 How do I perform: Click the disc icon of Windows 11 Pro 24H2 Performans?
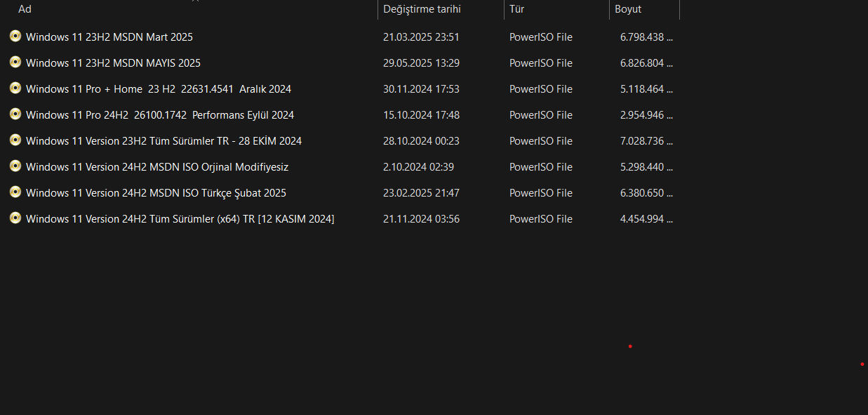click(15, 114)
